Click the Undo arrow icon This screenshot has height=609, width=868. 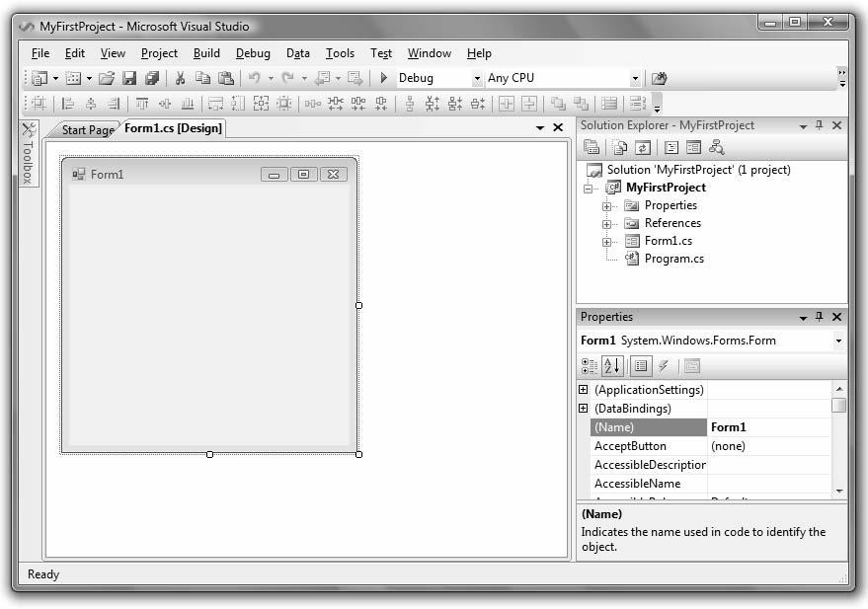click(254, 78)
